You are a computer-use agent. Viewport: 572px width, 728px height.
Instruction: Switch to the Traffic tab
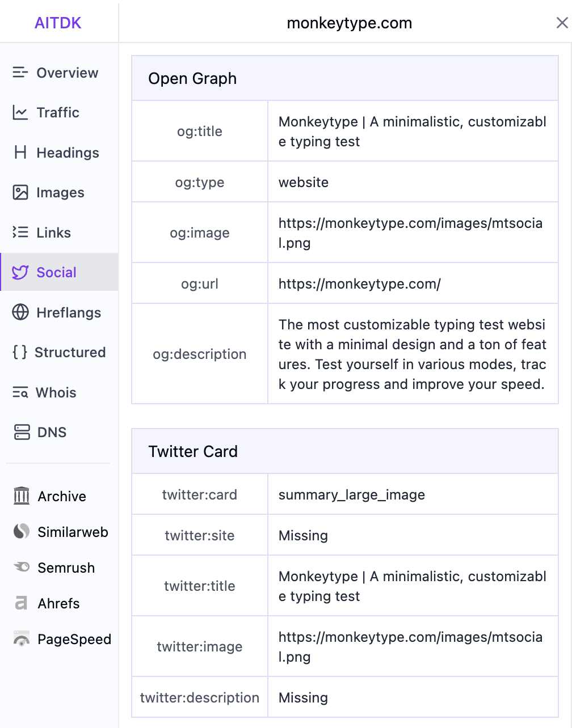59,112
